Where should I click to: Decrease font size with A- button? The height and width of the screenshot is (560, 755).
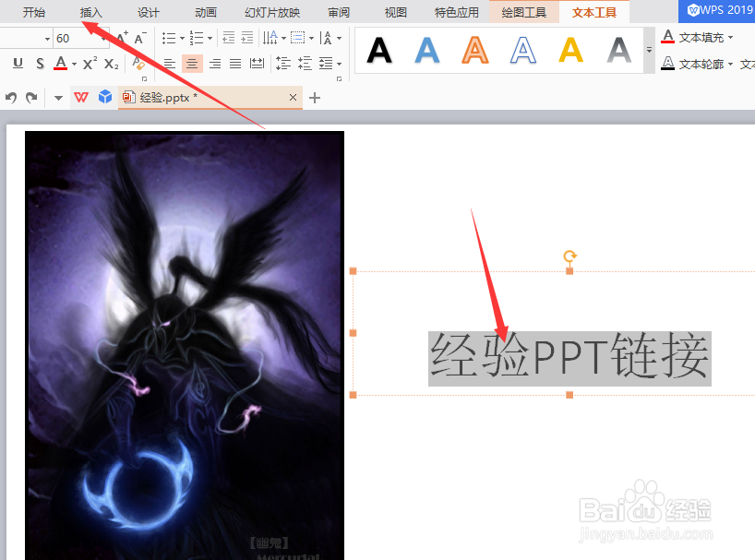(140, 38)
